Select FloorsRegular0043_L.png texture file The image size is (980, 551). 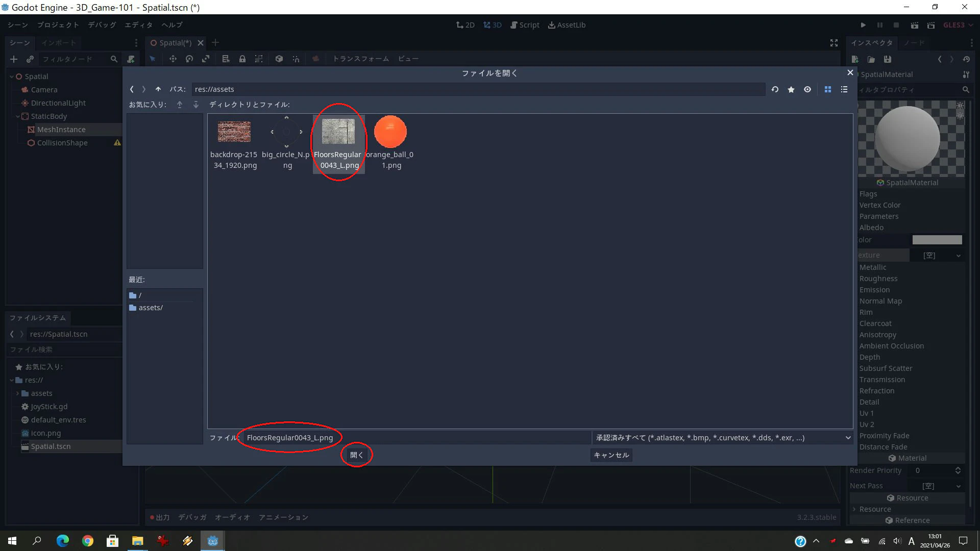tap(338, 144)
